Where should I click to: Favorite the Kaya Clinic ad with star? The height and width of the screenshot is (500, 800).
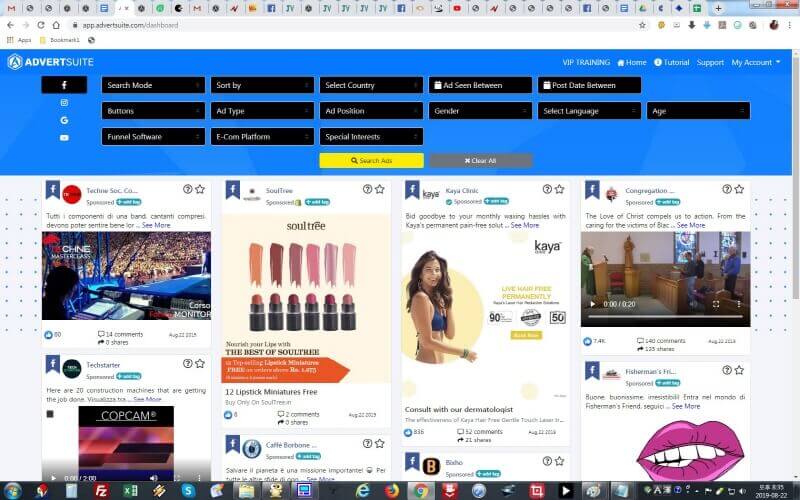[x=559, y=189]
